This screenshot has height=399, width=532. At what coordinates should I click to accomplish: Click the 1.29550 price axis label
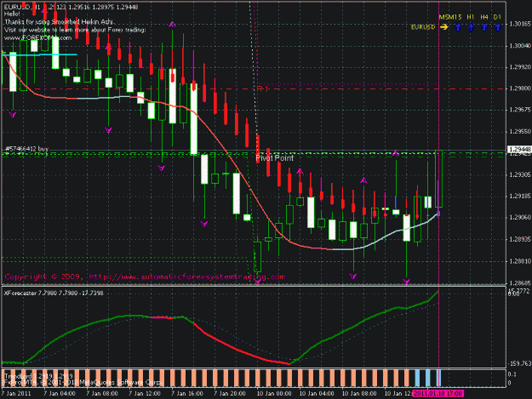pos(519,132)
